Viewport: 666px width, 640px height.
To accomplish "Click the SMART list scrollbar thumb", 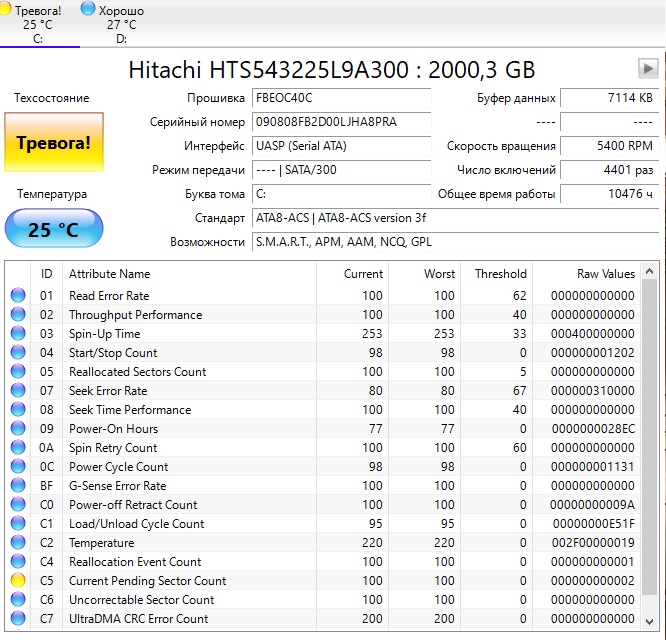I will [649, 437].
